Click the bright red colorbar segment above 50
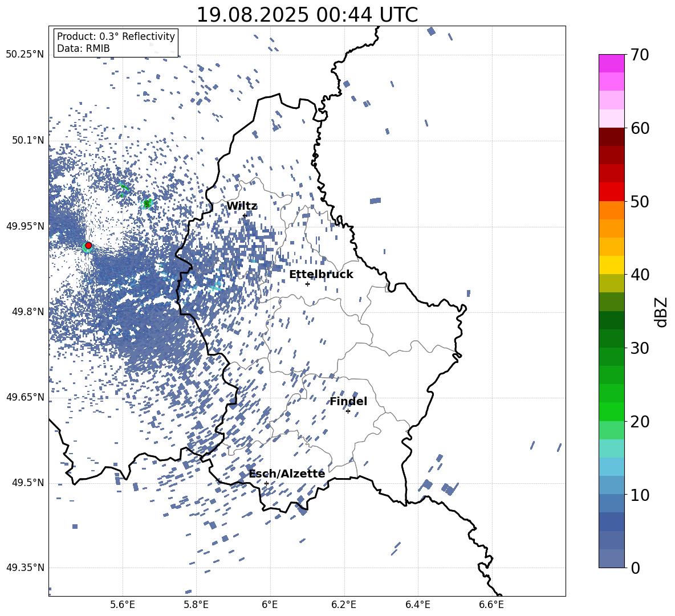Image resolution: width=675 pixels, height=616 pixels. coord(611,192)
